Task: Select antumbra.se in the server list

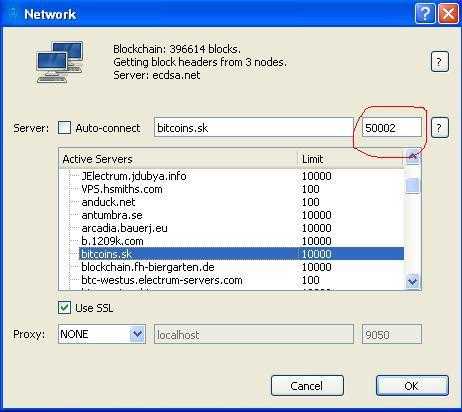Action: pyautogui.click(x=112, y=215)
